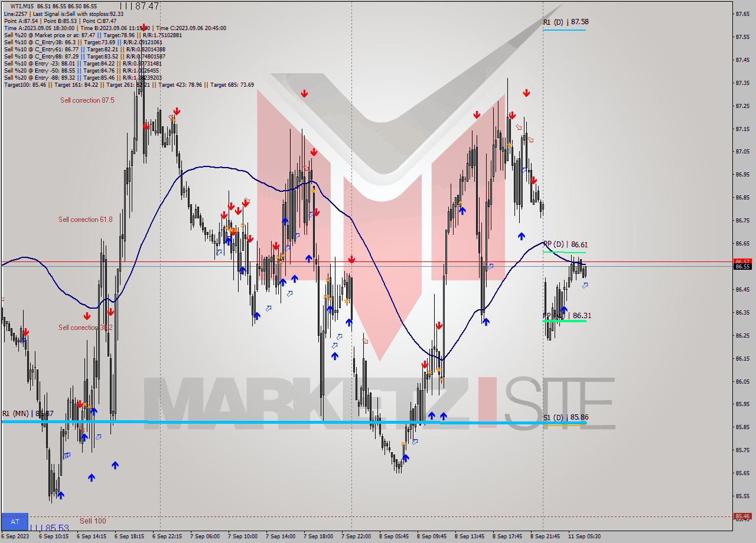Click the 'Sell %10 @ Entry -23' line
The height and width of the screenshot is (543, 756).
83,63
